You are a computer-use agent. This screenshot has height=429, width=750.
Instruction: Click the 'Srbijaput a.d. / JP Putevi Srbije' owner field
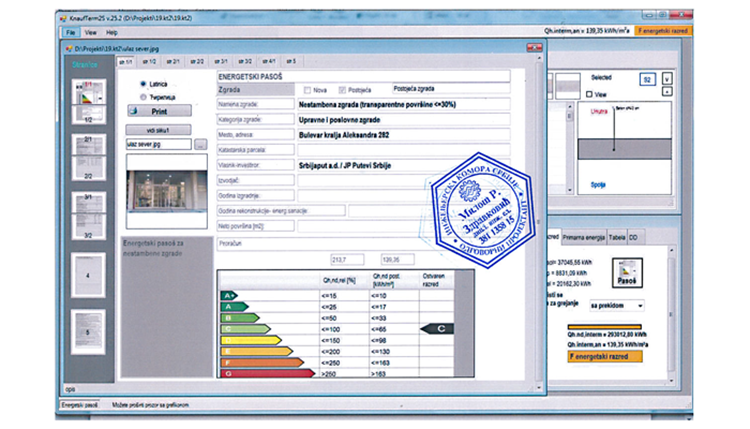(x=404, y=165)
